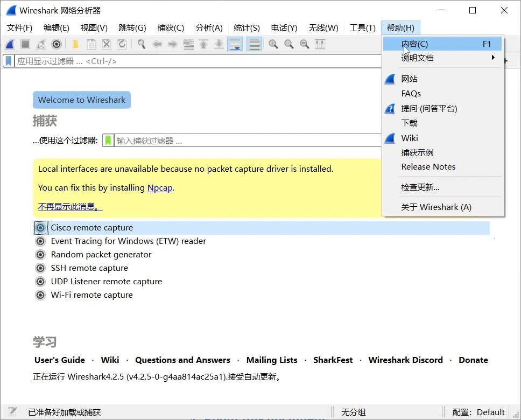Reset text zoom to normal size
The height and width of the screenshot is (420, 521).
click(x=305, y=44)
